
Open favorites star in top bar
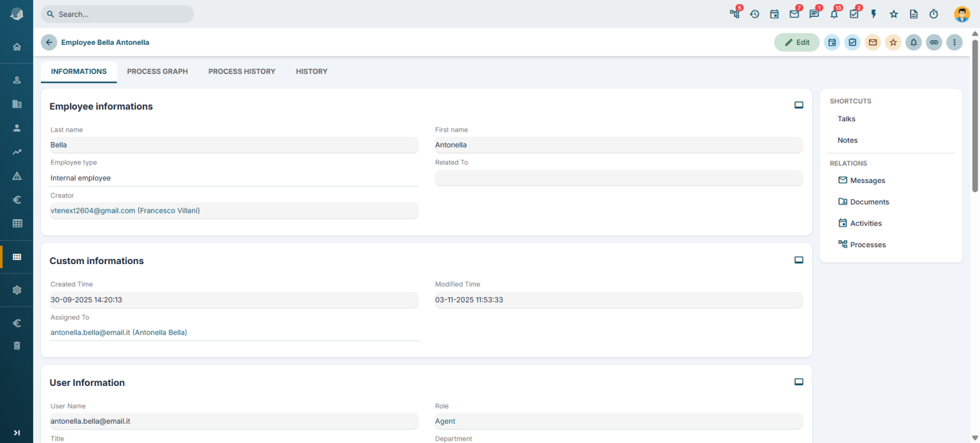click(x=894, y=14)
